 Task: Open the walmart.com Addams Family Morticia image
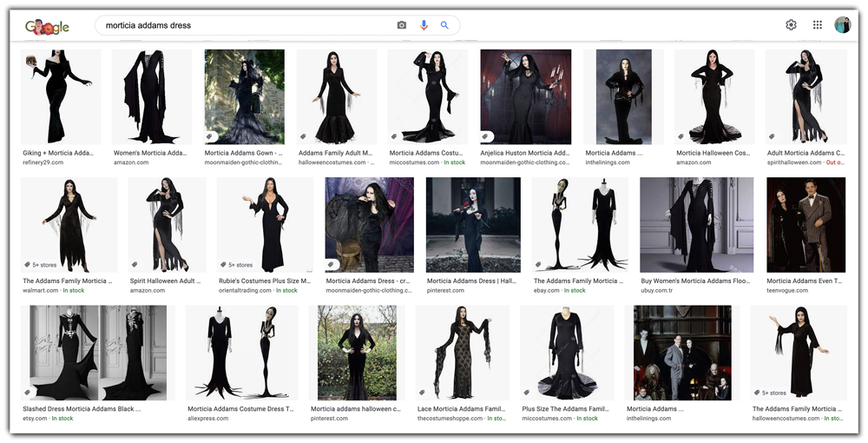tap(69, 225)
